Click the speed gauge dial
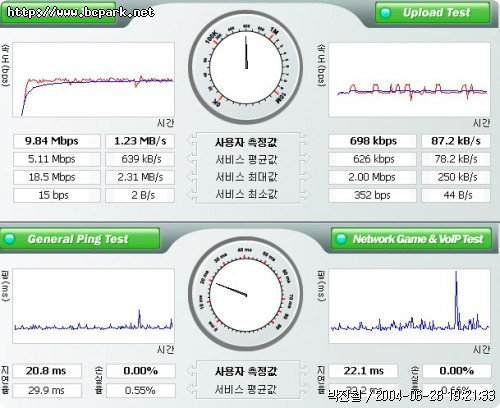Screen dimensions: 500x408 [x=246, y=68]
